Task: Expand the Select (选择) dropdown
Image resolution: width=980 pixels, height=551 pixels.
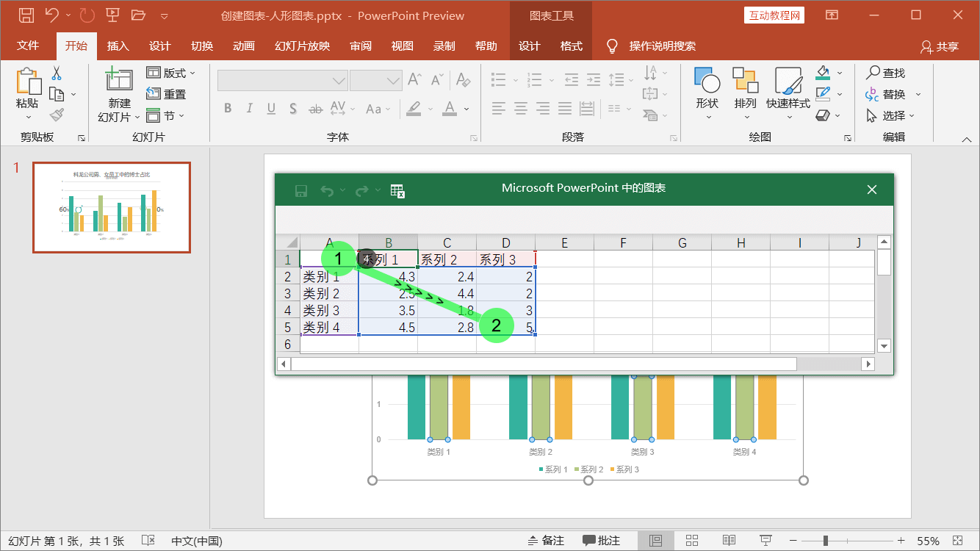Action: pyautogui.click(x=912, y=116)
